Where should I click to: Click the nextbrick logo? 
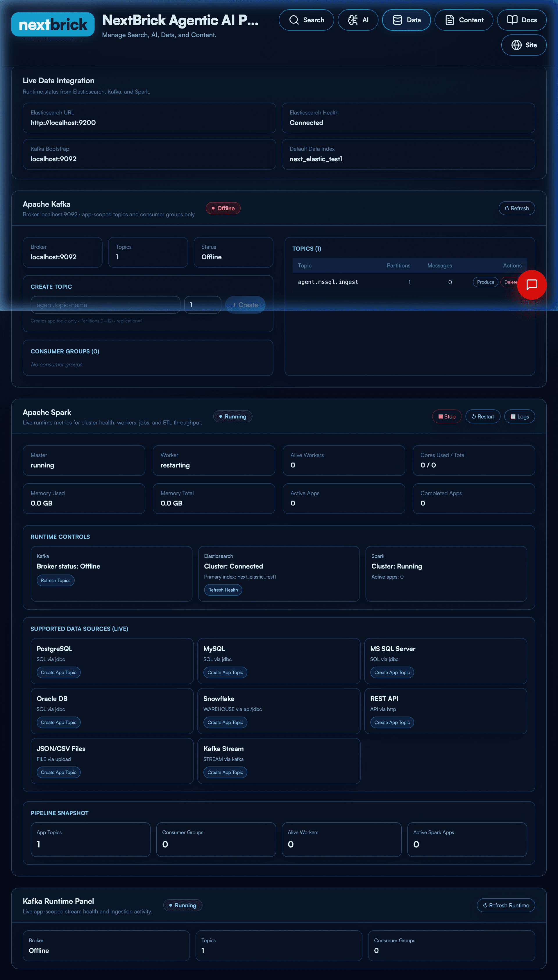tap(53, 24)
